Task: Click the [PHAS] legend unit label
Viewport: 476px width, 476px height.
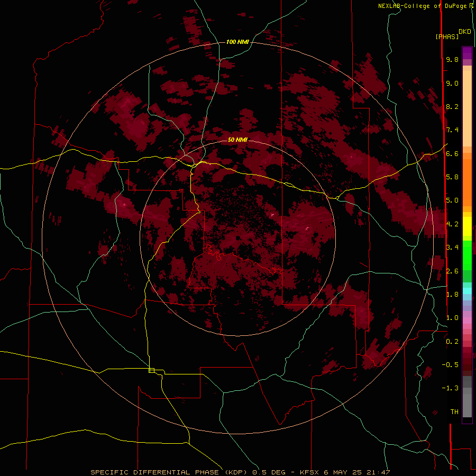Action: point(447,36)
